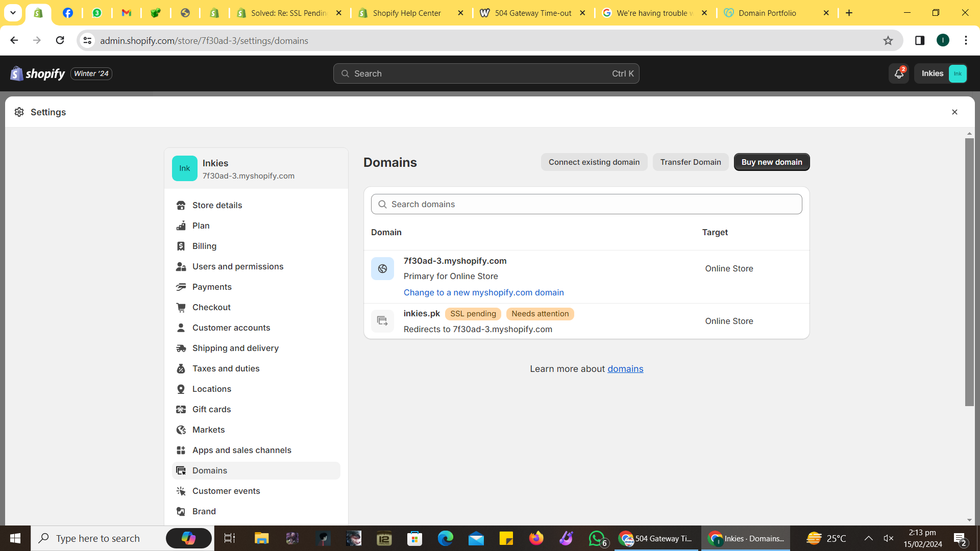The image size is (980, 551).
Task: Click the Billing icon in sidebar
Action: tap(181, 246)
